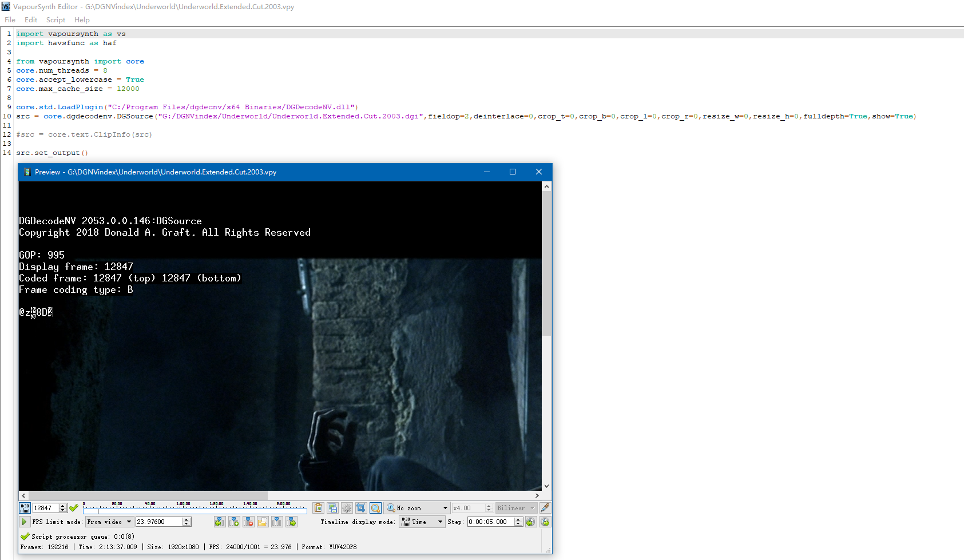Click the script processor queue status icon

tap(25, 537)
